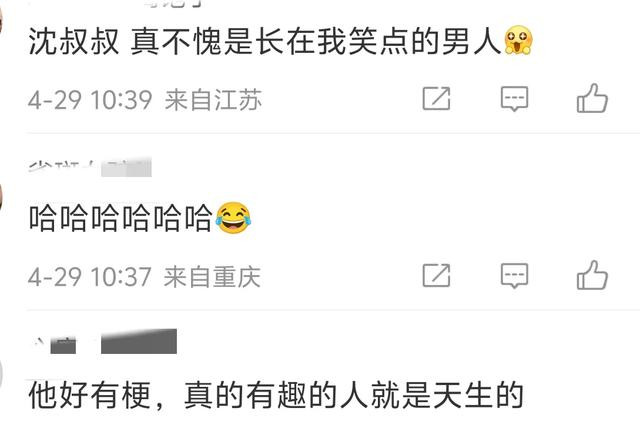Open avatar of the 沈叔叔 commenter
The image size is (640, 428).
click(2, 20)
